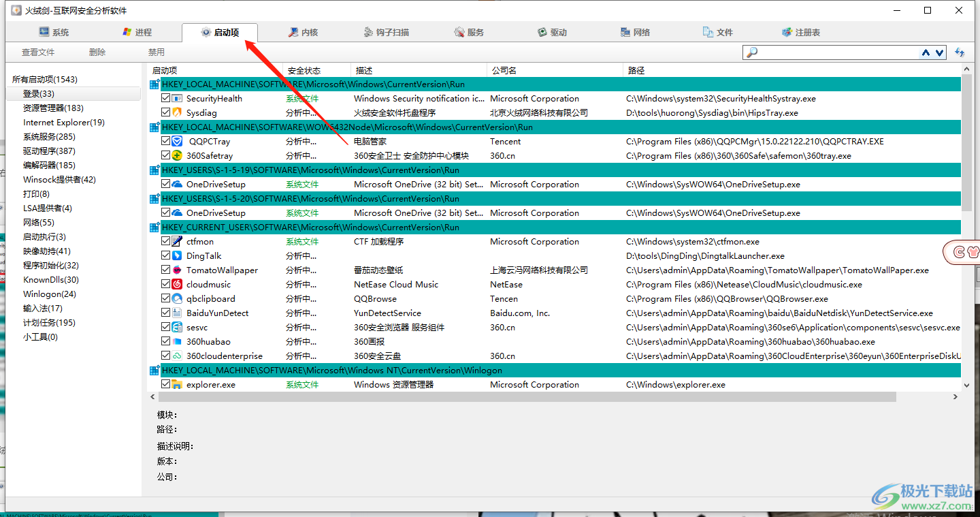Click the horizontal scrollbar right arrow

pyautogui.click(x=955, y=396)
